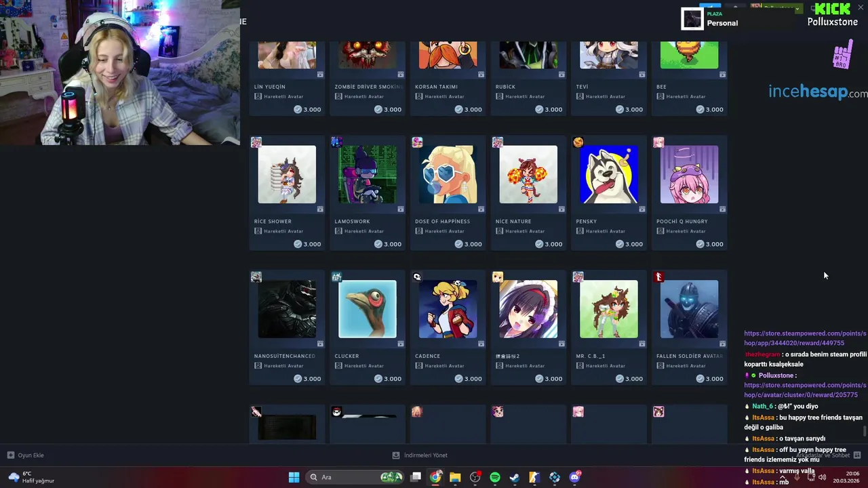The height and width of the screenshot is (488, 868).
Task: Open the account name dropdown in Steam header
Action: pyautogui.click(x=777, y=8)
